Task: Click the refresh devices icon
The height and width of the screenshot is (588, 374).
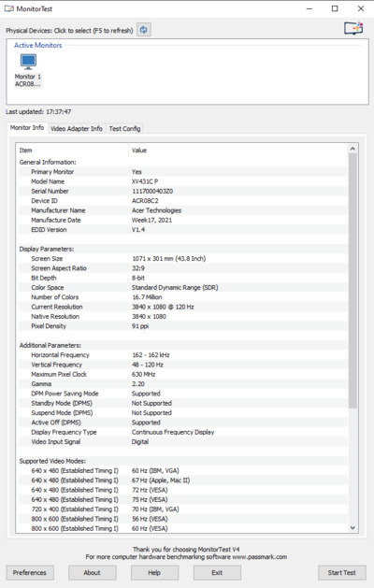Action: click(x=144, y=30)
